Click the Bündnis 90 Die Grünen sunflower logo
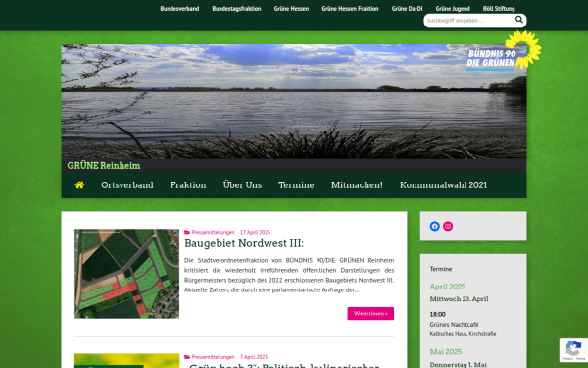 (x=504, y=51)
